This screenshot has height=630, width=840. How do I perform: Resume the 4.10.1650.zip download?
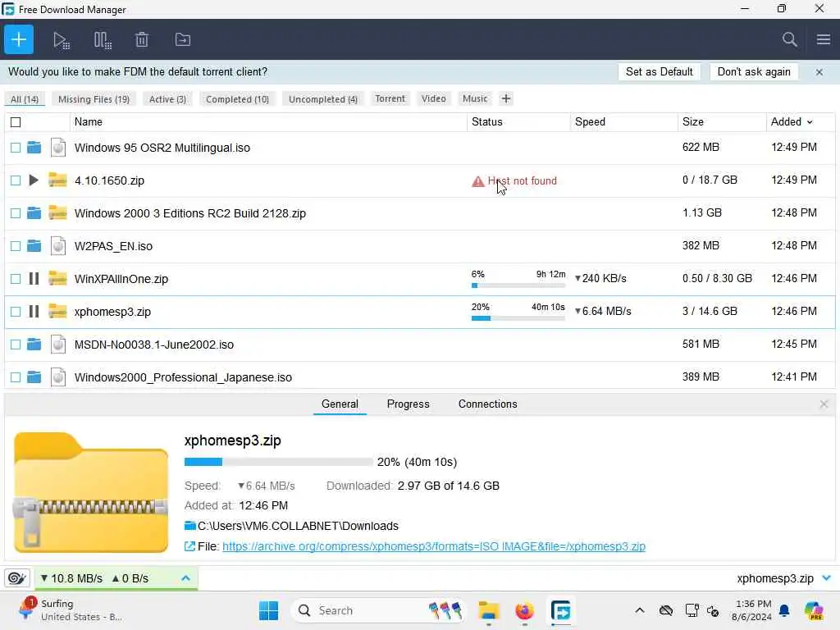pyautogui.click(x=34, y=180)
